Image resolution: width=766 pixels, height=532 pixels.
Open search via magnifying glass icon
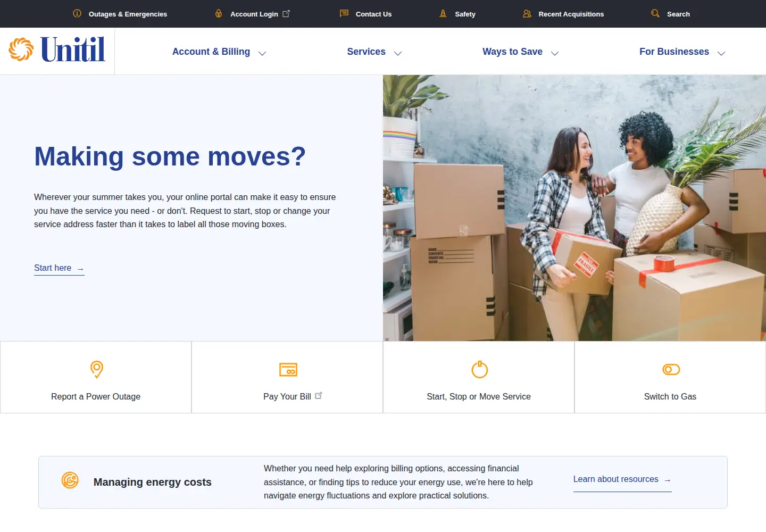coord(655,13)
